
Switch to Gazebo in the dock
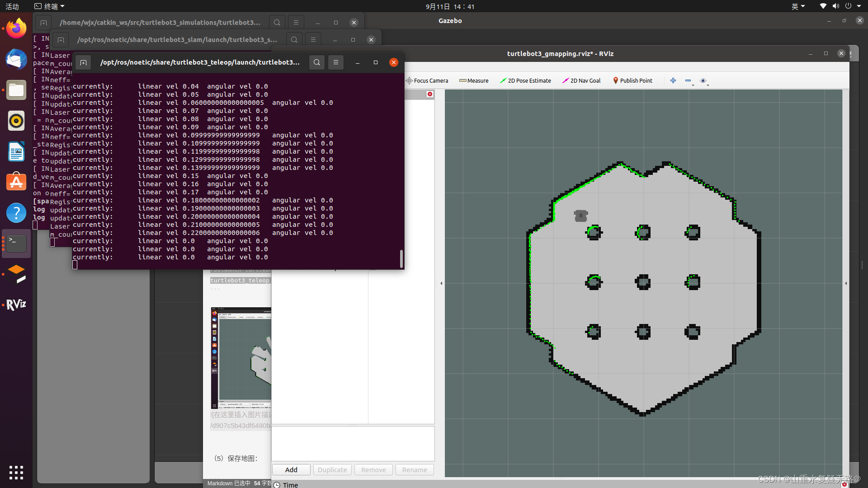pos(16,274)
